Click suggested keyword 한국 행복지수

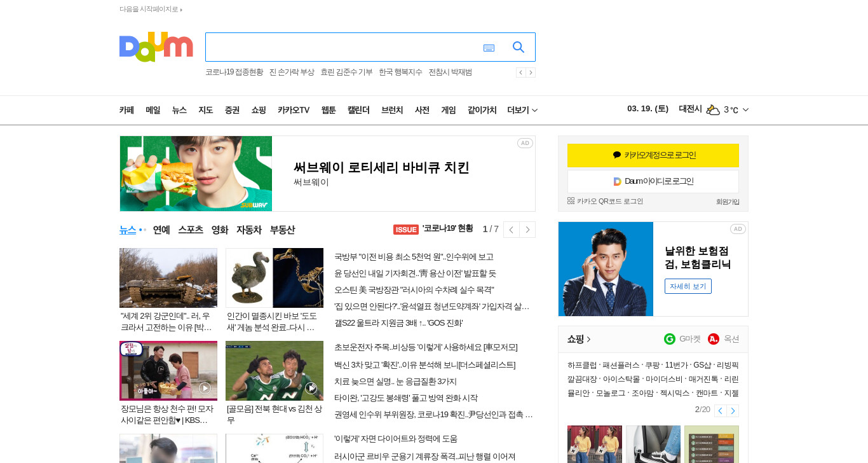click(x=400, y=72)
